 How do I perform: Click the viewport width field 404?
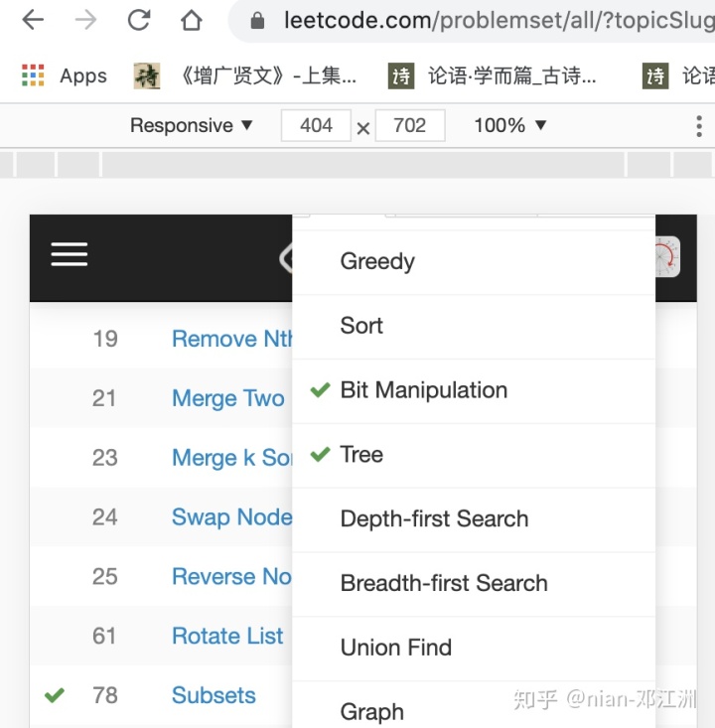(x=316, y=125)
